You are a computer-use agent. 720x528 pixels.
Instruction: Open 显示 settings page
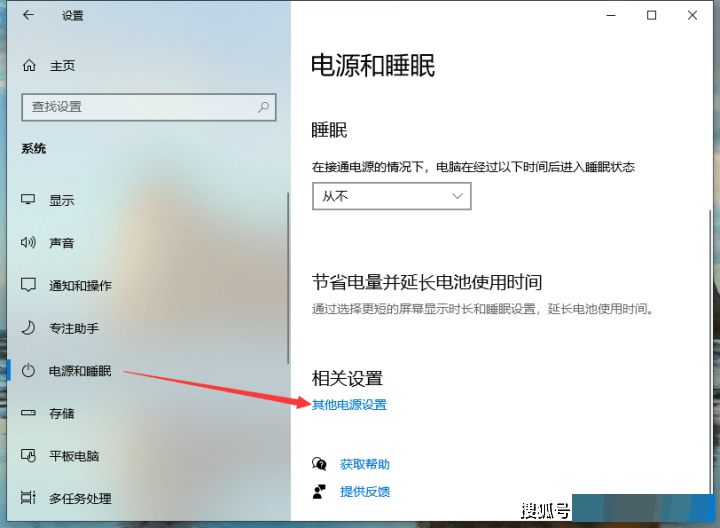[x=62, y=200]
